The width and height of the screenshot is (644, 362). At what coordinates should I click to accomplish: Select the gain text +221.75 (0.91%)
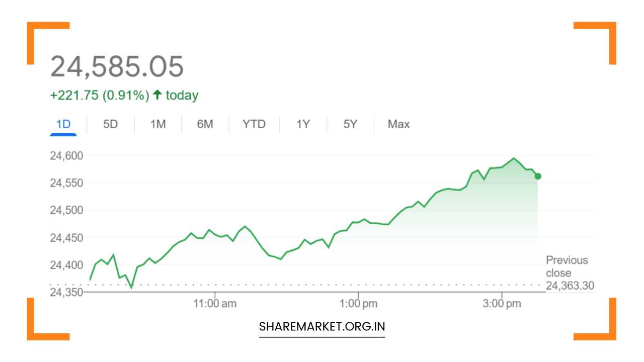pyautogui.click(x=99, y=95)
